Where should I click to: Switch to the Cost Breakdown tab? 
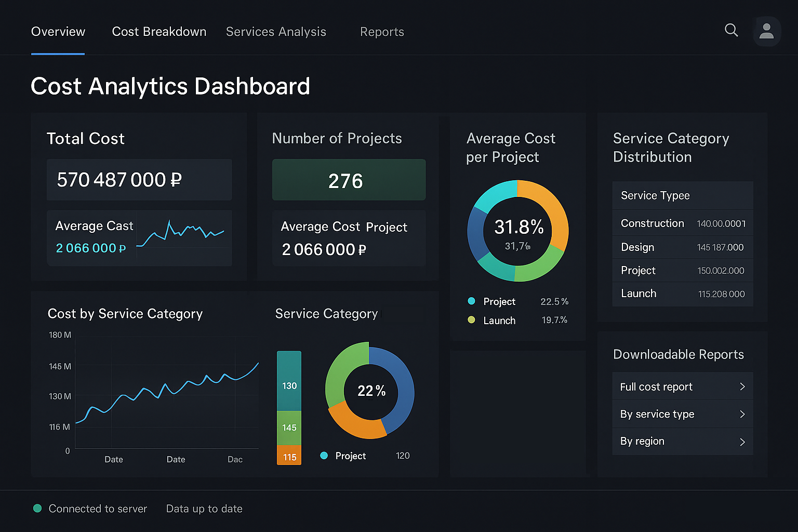(159, 32)
